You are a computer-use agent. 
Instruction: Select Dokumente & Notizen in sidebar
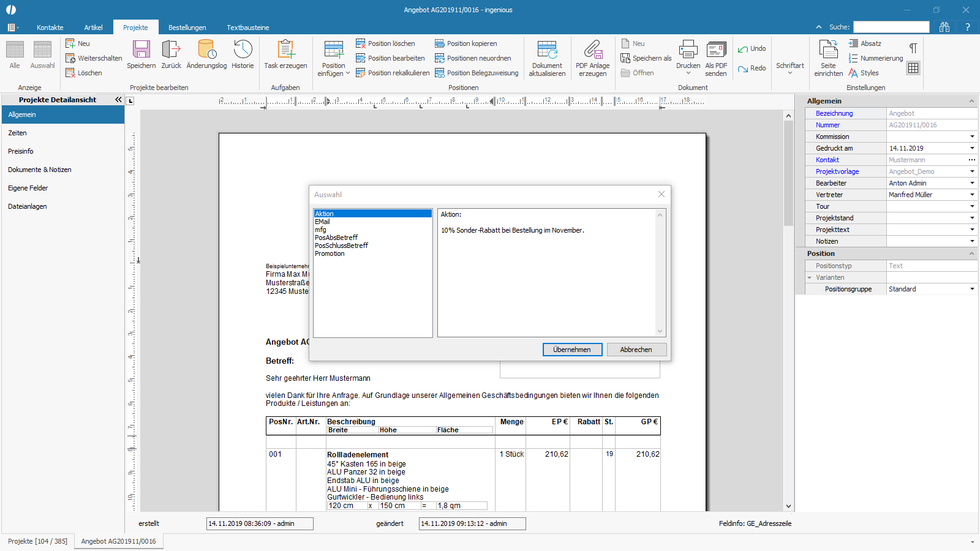pyautogui.click(x=63, y=170)
